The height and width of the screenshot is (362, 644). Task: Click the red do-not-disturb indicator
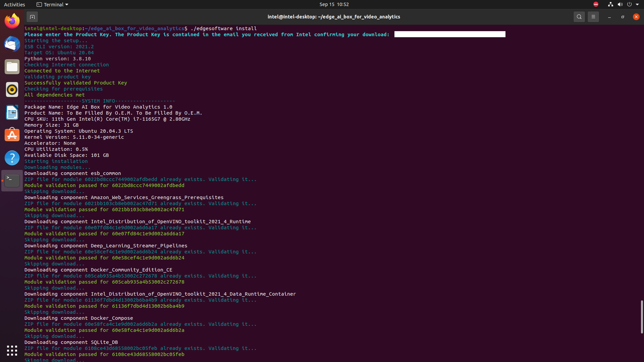[596, 4]
